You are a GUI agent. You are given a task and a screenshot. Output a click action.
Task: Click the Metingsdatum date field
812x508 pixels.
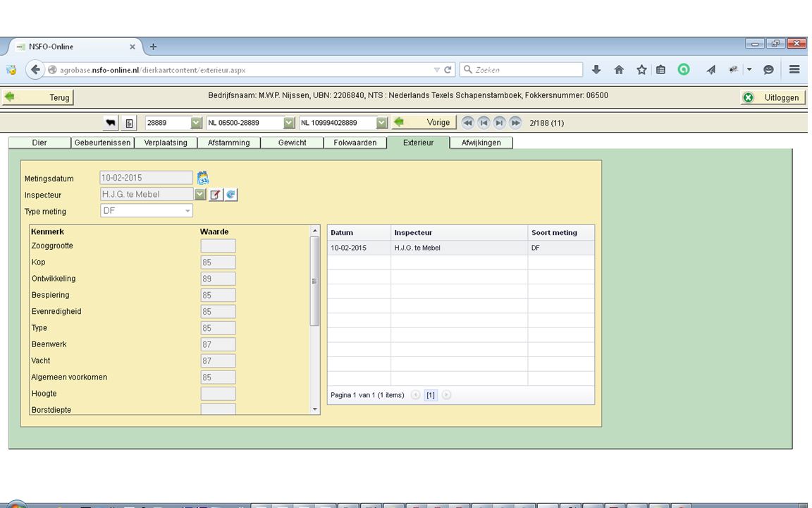coord(146,178)
